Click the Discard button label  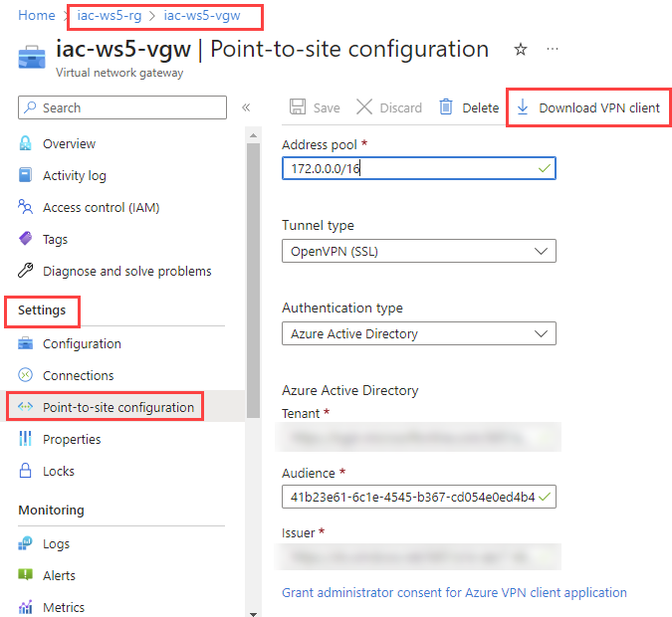click(x=401, y=107)
